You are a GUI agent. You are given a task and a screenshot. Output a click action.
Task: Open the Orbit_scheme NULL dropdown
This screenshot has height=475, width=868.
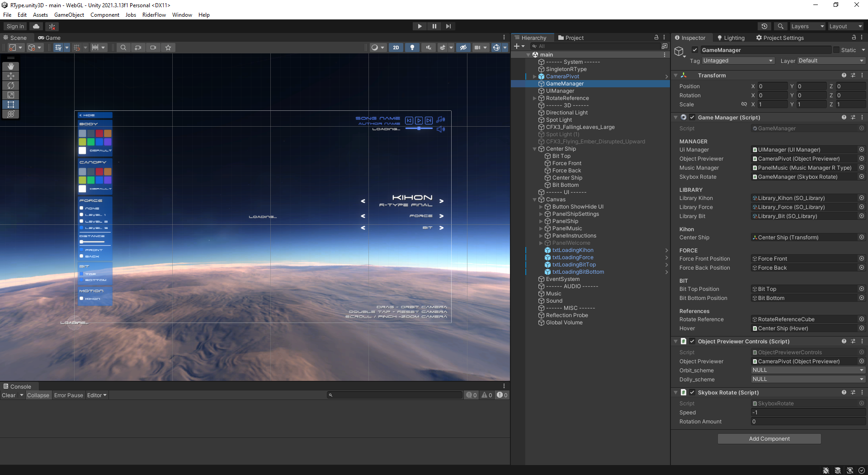(x=808, y=370)
